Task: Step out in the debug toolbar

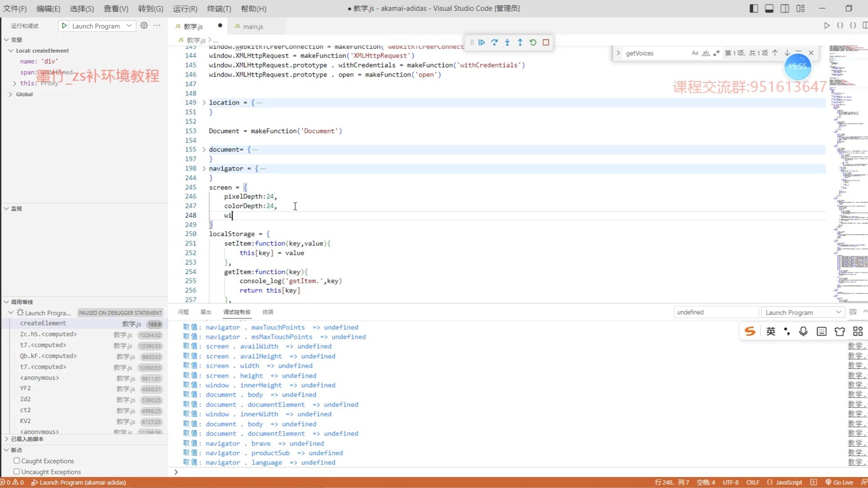Action: point(520,42)
